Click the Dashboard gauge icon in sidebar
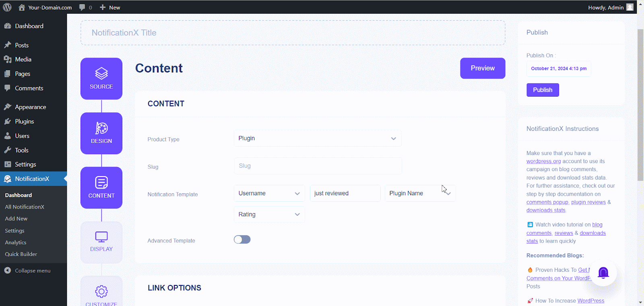644x306 pixels. tap(8, 26)
